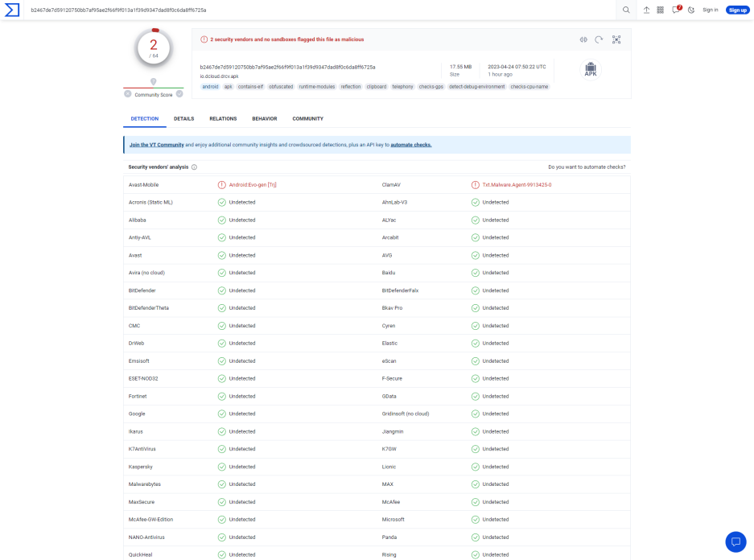Click the community score location pin icon
This screenshot has height=560, width=754.
[x=154, y=82]
